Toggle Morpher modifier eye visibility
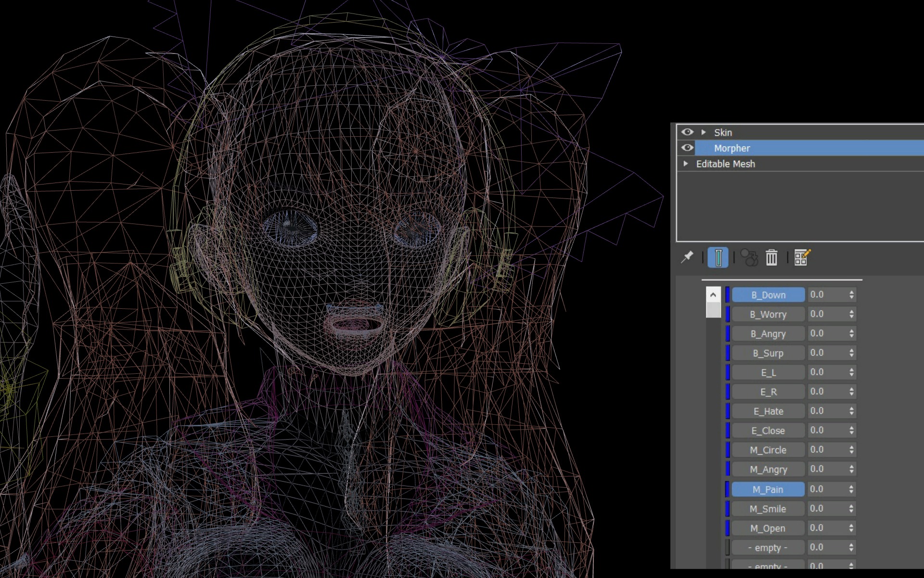 (x=687, y=148)
